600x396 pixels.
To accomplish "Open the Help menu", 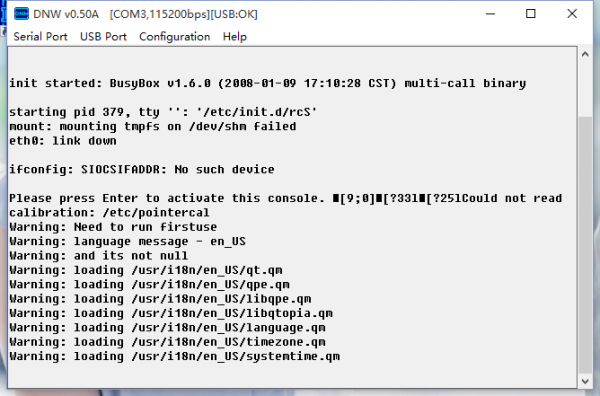I will pos(235,37).
